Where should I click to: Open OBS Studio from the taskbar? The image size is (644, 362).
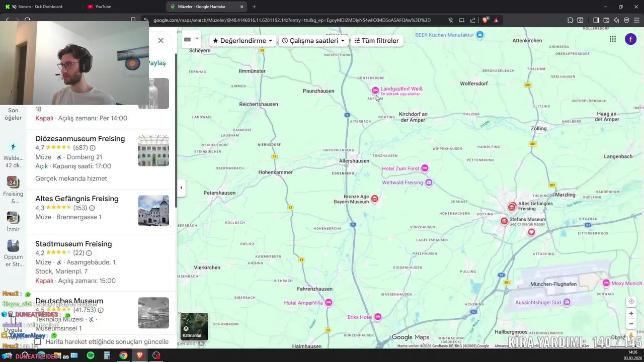tap(156, 355)
